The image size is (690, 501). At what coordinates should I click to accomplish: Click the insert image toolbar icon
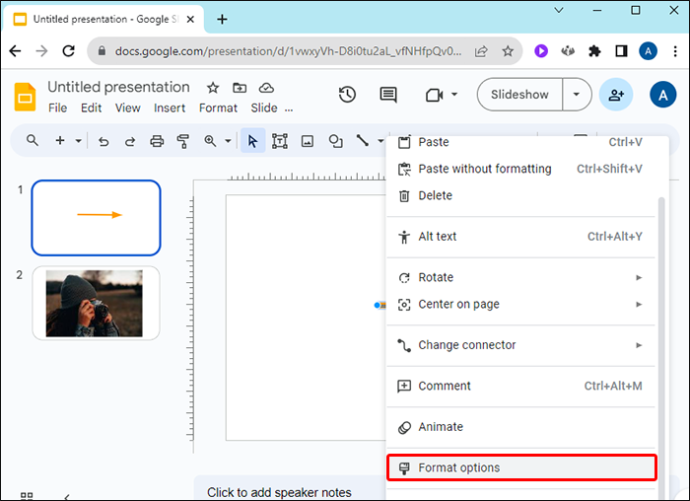click(307, 141)
